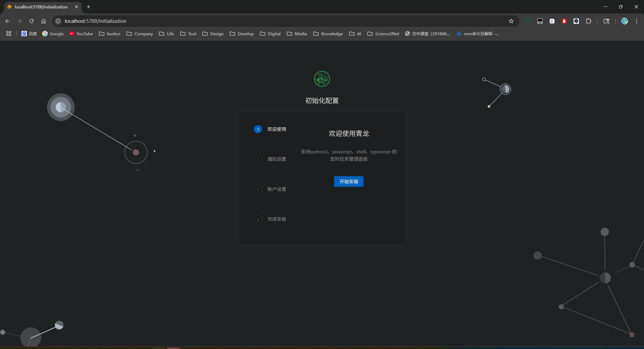Open the tab search icon
Image resolution: width=644 pixels, height=349 pixels.
(606, 21)
